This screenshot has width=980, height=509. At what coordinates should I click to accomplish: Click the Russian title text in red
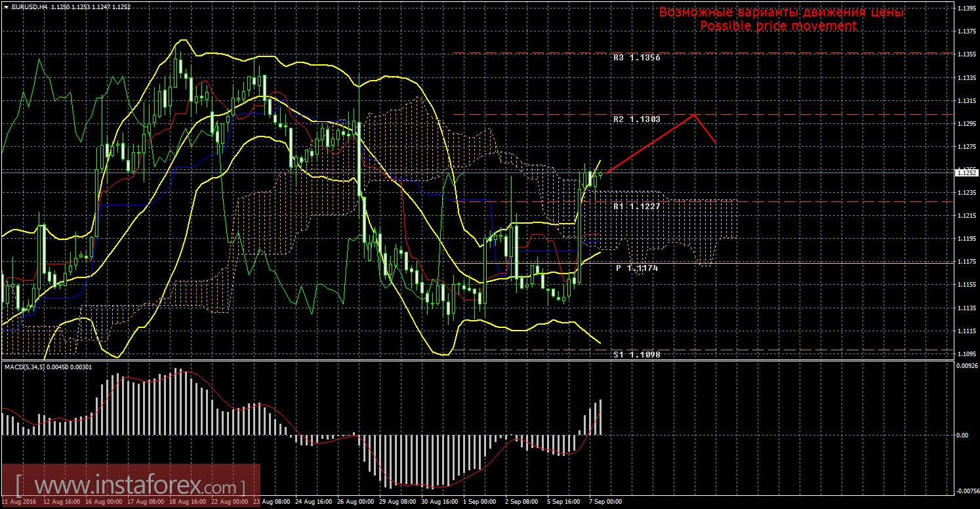(x=781, y=12)
